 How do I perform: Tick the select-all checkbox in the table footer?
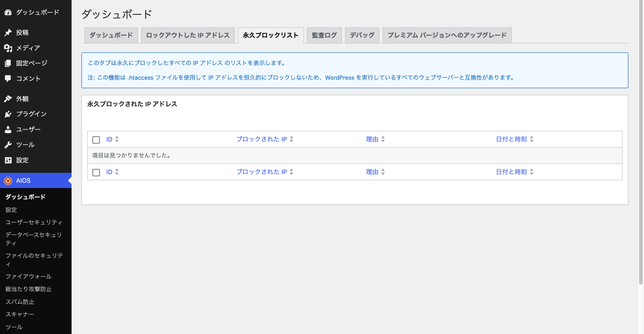click(96, 172)
